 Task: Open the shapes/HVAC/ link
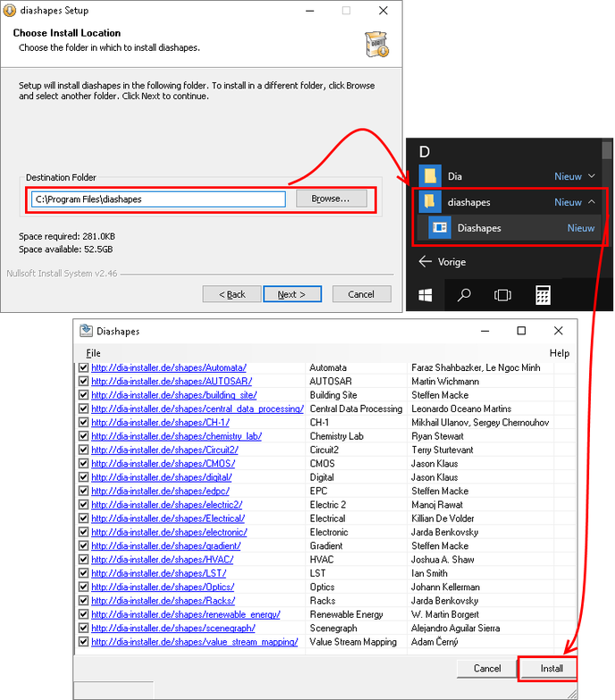coord(163,560)
